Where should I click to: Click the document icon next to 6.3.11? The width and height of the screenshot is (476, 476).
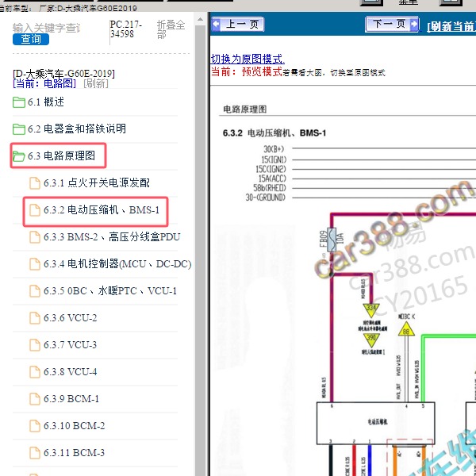click(35, 453)
